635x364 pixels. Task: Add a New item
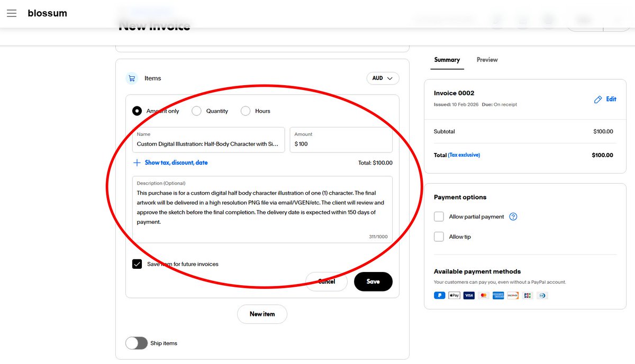click(x=262, y=314)
